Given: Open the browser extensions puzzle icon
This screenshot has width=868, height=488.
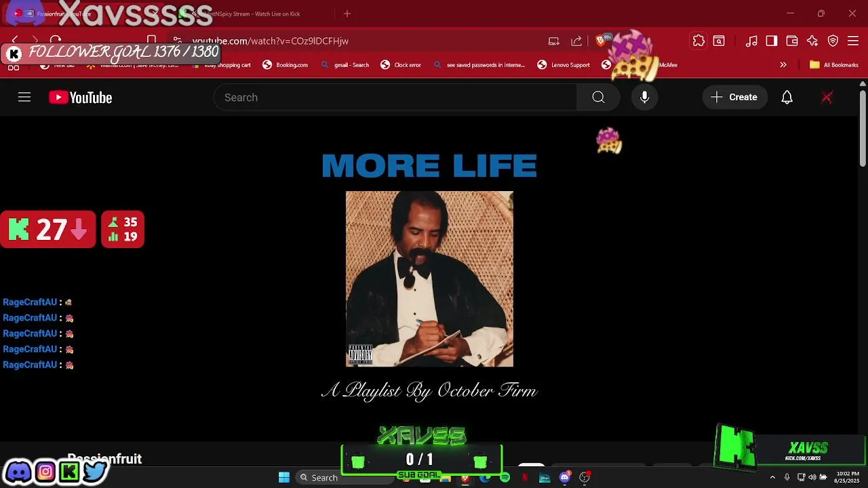Looking at the screenshot, I should (698, 41).
